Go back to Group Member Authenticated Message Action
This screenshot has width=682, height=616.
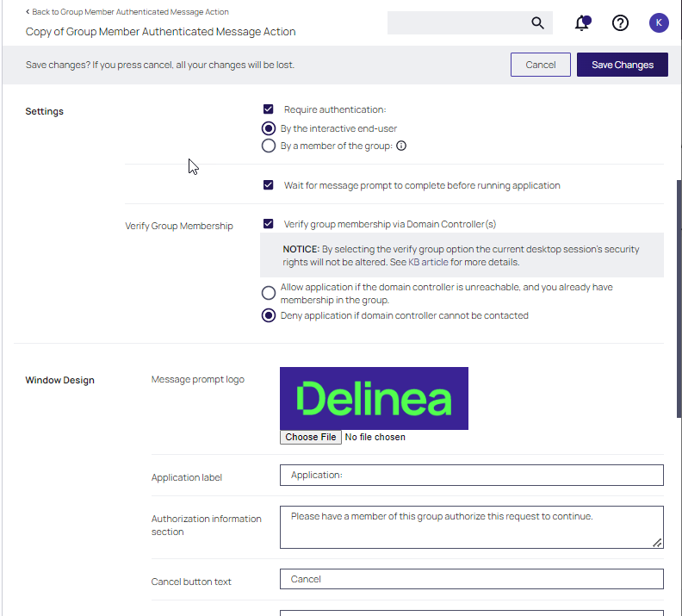[127, 12]
